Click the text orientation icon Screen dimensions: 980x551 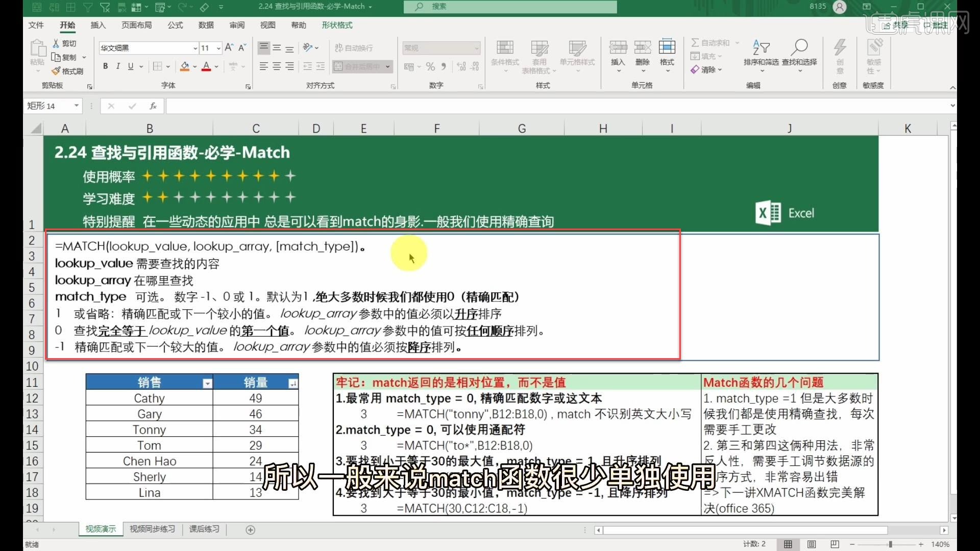coord(308,47)
